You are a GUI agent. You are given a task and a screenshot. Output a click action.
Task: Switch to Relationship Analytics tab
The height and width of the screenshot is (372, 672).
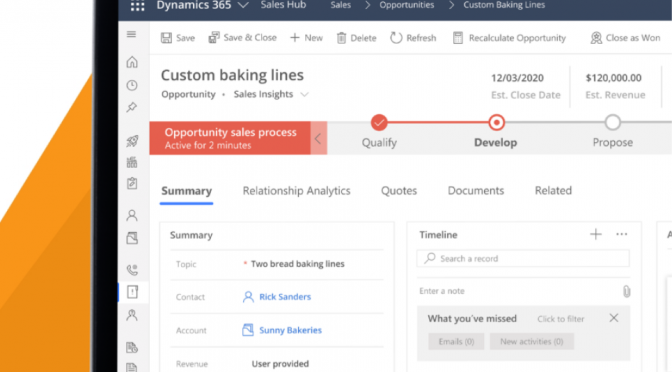297,191
